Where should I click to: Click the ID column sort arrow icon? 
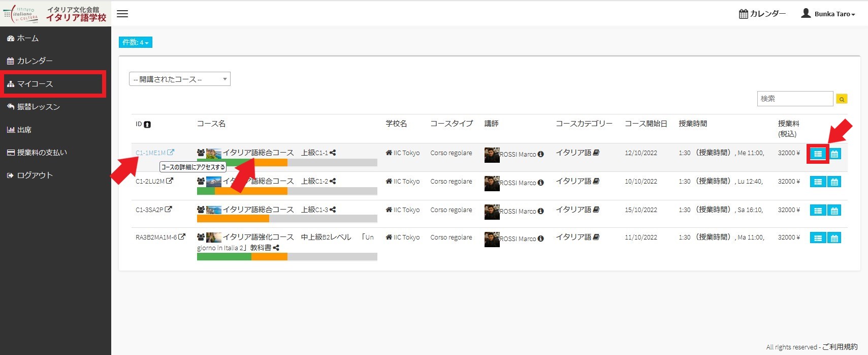pos(147,125)
